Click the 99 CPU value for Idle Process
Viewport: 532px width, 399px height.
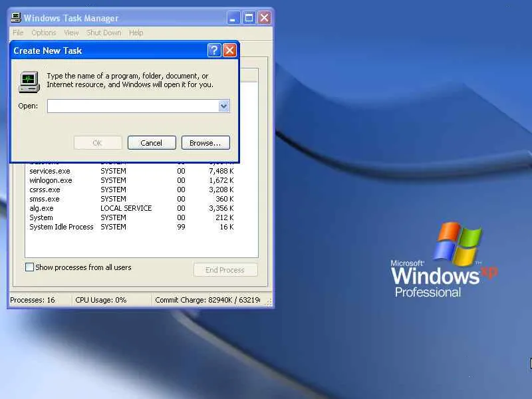[x=181, y=227]
